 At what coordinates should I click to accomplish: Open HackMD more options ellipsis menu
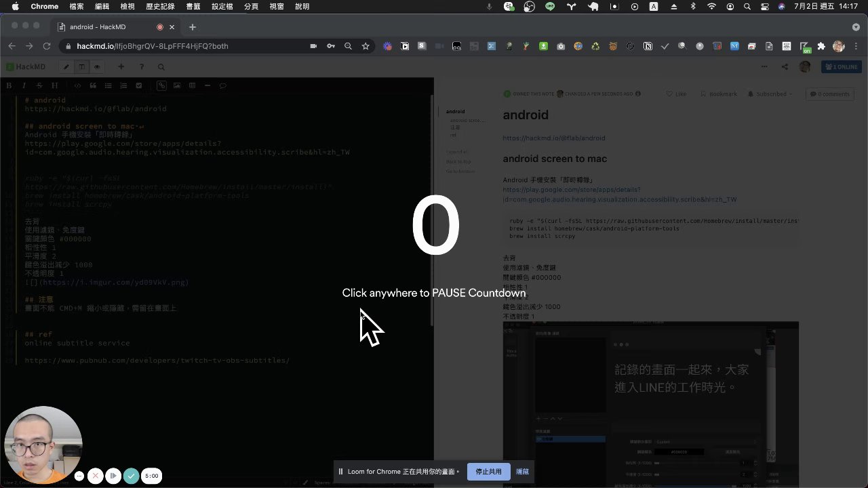tap(764, 67)
